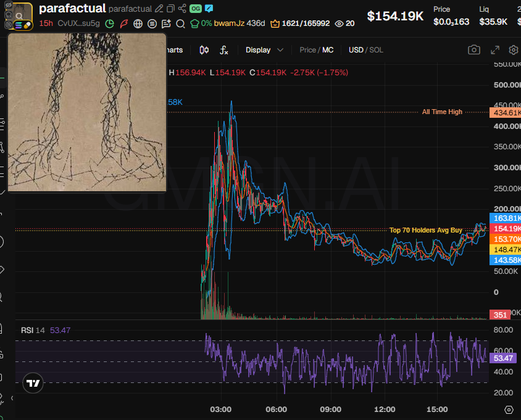Click the $154.19K market cap value
Image resolution: width=521 pixels, height=420 pixels.
[395, 16]
